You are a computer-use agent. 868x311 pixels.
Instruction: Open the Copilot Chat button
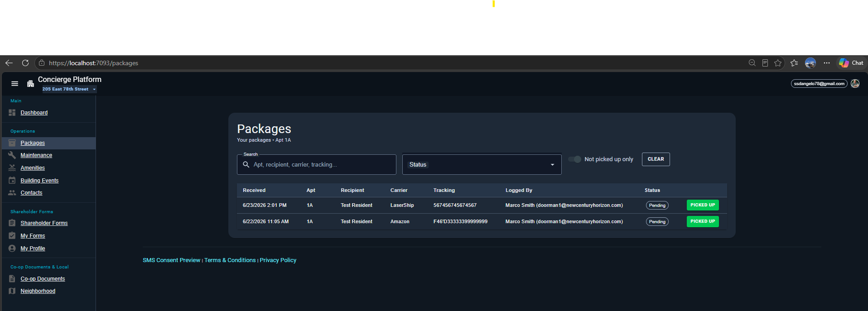pos(851,63)
